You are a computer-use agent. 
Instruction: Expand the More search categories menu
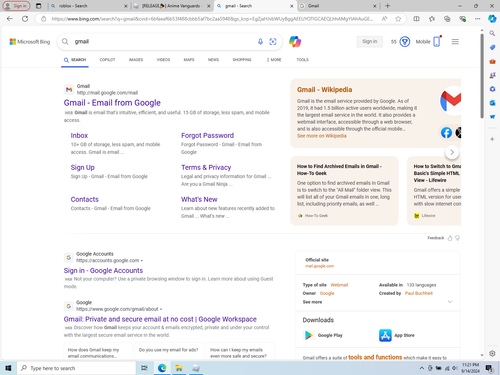tap(274, 60)
